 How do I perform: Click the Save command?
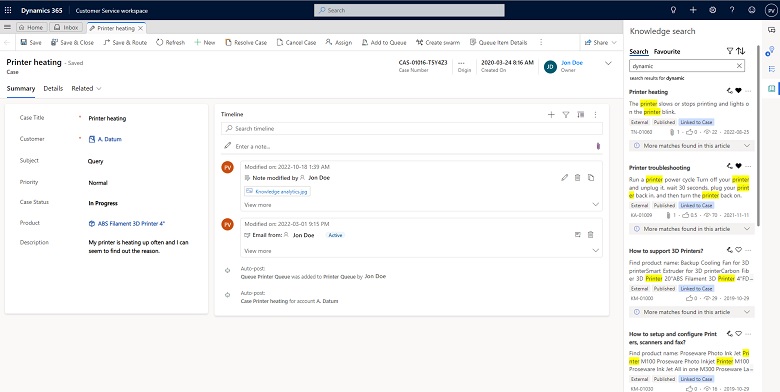[31, 43]
